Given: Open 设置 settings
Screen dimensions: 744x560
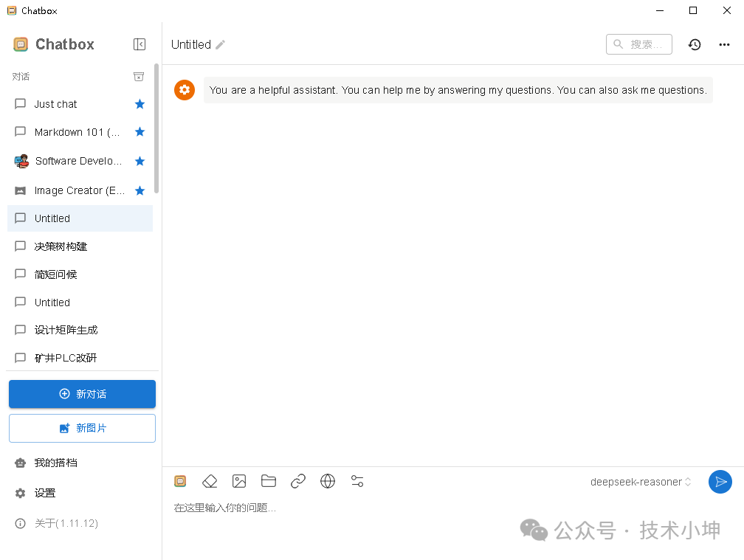Looking at the screenshot, I should click(x=80, y=493).
